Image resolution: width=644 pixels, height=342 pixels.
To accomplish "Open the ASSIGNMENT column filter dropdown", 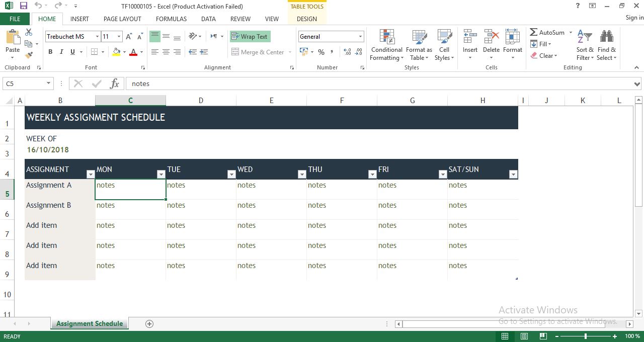I will pos(91,174).
